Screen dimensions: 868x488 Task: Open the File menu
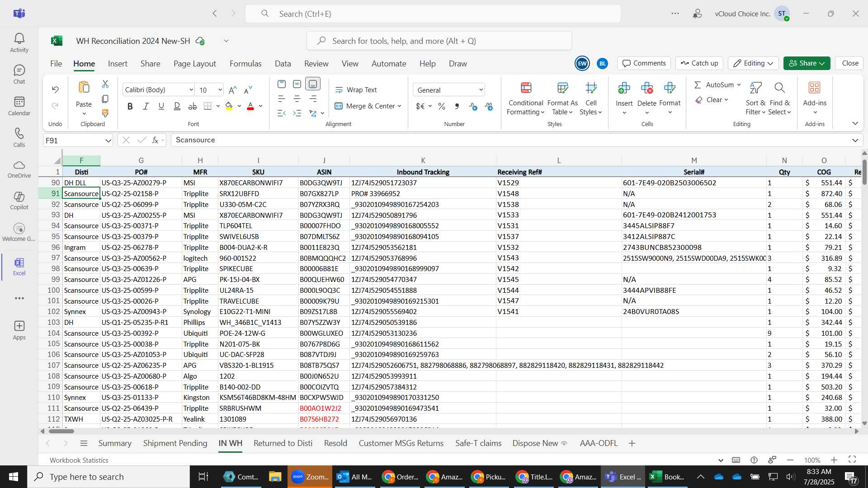tap(56, 64)
